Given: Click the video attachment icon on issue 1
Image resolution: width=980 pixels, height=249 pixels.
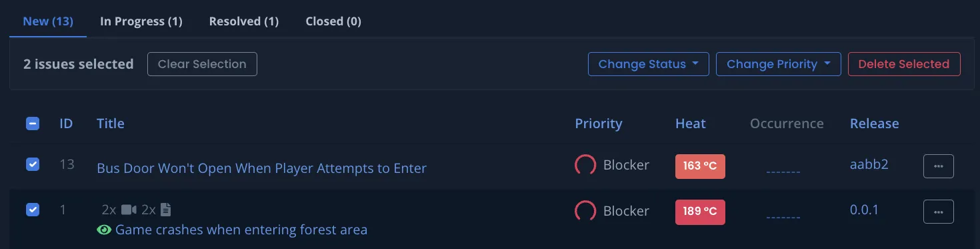Looking at the screenshot, I should coord(129,210).
